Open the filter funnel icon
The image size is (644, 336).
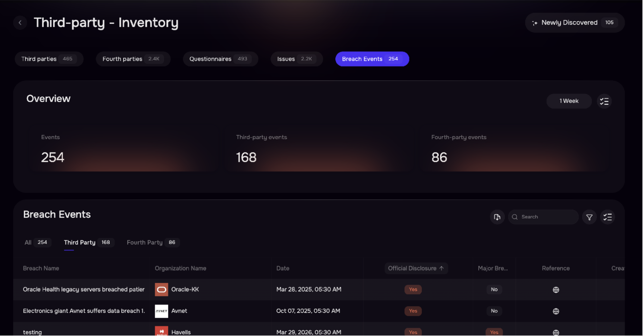(x=590, y=217)
